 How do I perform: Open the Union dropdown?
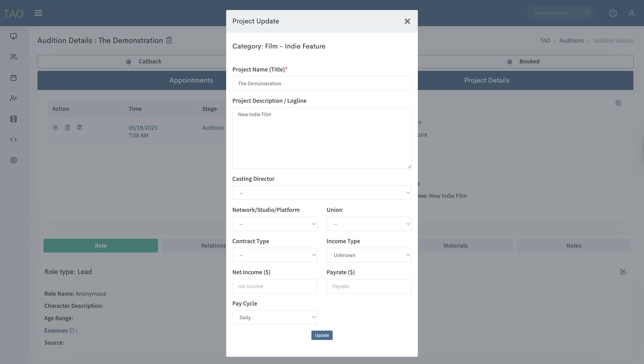369,224
